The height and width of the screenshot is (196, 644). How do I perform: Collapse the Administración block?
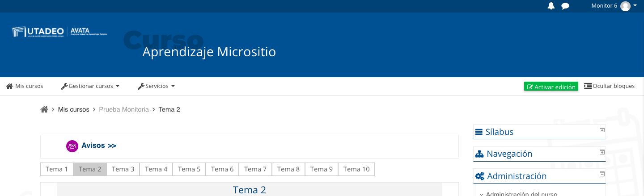(x=602, y=174)
